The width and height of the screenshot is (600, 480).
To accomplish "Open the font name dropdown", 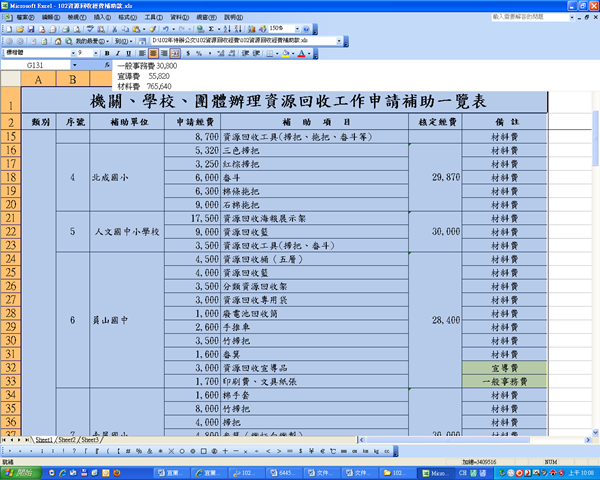I will click(x=73, y=53).
